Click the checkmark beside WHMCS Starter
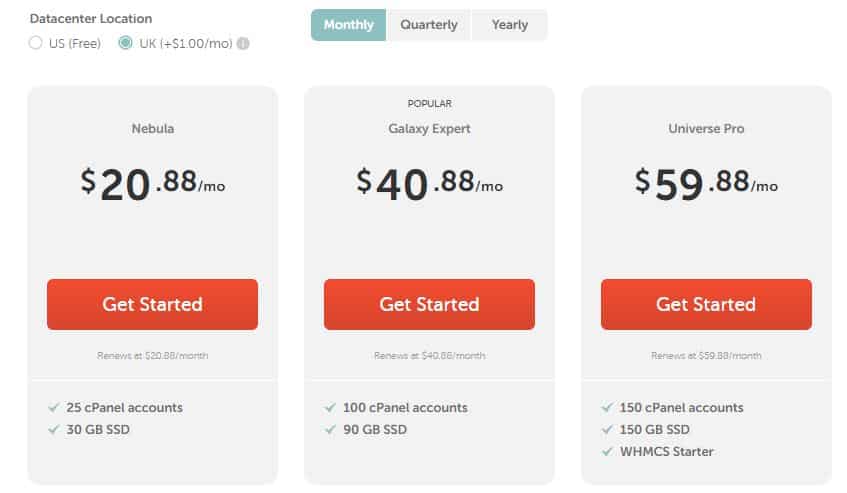847x493 pixels. click(x=607, y=451)
